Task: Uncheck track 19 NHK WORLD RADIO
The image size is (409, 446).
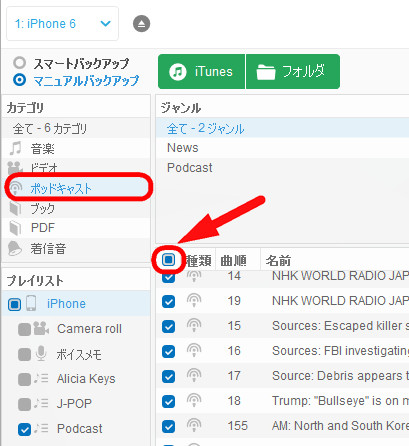Action: click(168, 302)
